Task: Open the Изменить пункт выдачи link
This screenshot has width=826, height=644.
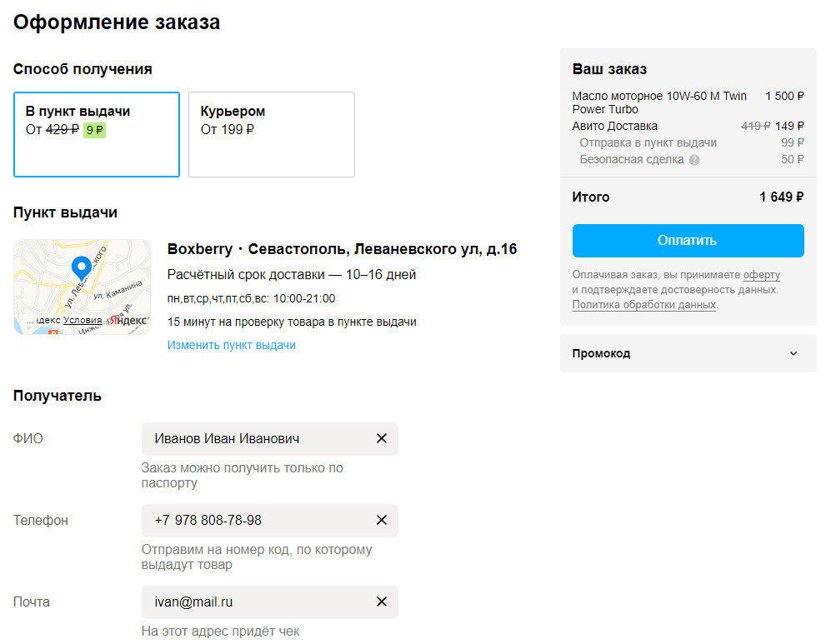Action: tap(231, 345)
